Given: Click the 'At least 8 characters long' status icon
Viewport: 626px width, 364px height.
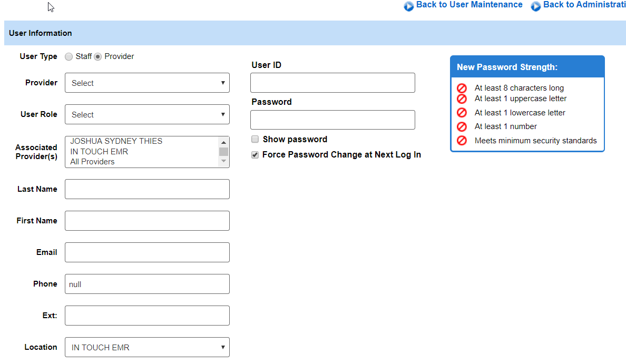Looking at the screenshot, I should click(x=462, y=88).
